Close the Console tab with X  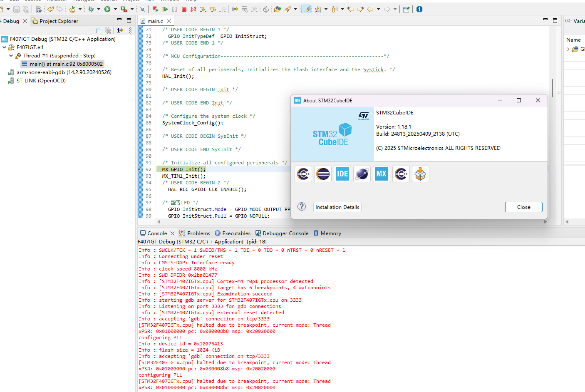point(173,233)
